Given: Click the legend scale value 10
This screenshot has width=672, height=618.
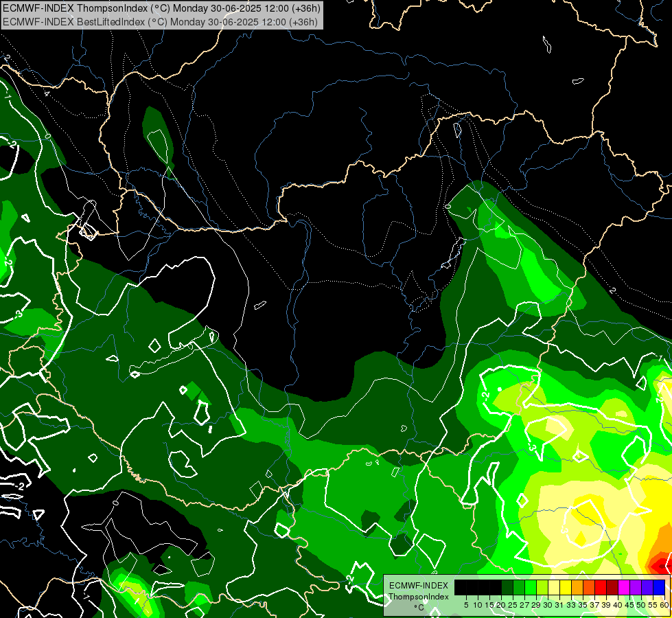Looking at the screenshot, I should (x=478, y=605).
